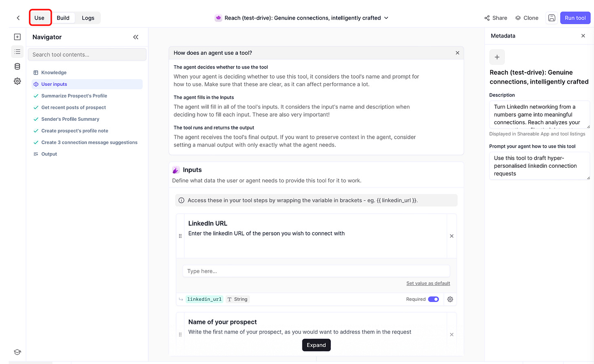Edit the Description text area
This screenshot has width=594, height=364.
point(539,115)
